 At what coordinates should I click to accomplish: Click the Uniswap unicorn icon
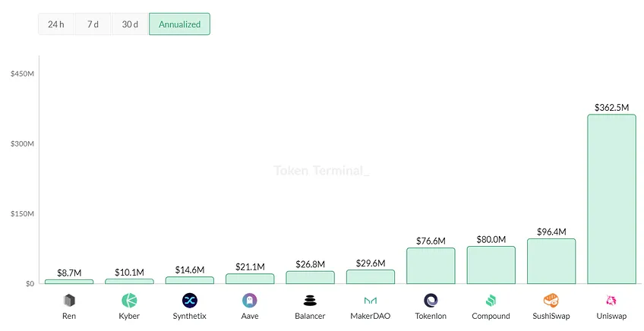[611, 301]
